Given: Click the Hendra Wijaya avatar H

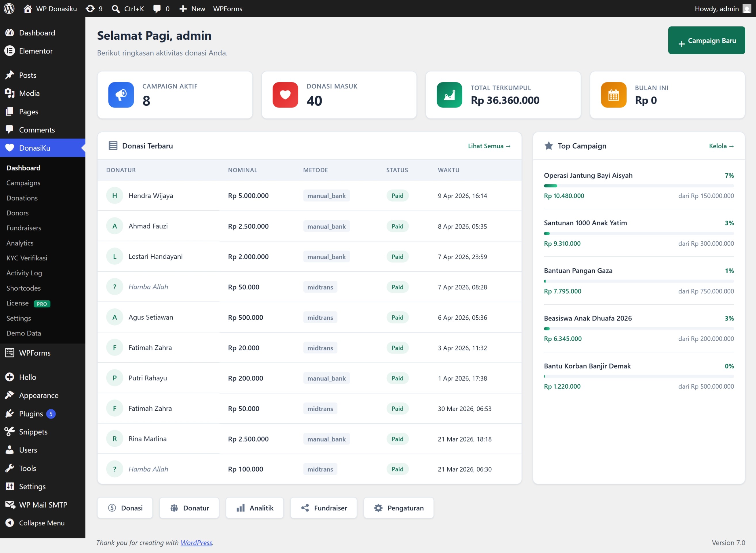Looking at the screenshot, I should [114, 195].
